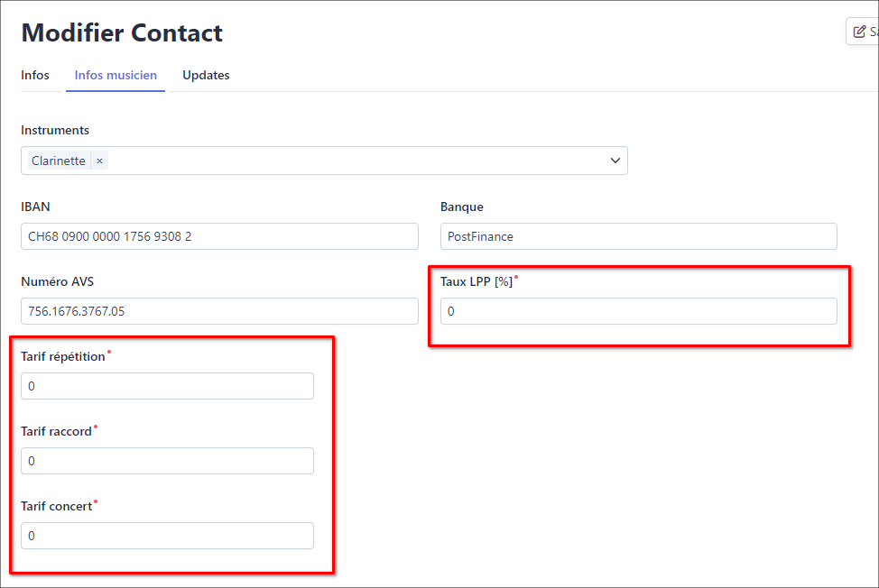Click the Save pencil icon at top right

[859, 32]
